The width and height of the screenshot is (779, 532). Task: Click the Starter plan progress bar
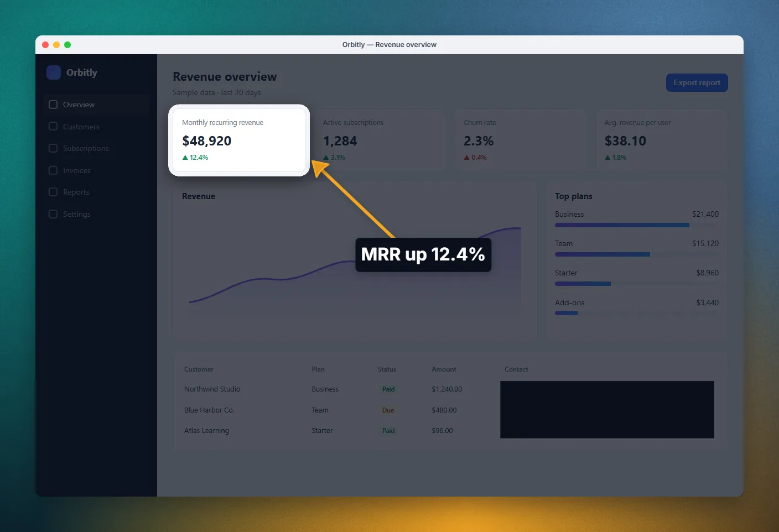click(x=637, y=284)
